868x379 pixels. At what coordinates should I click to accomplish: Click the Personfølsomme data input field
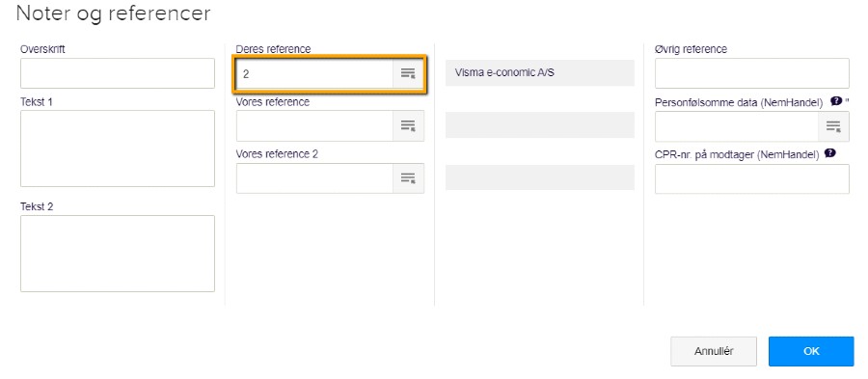click(x=737, y=126)
